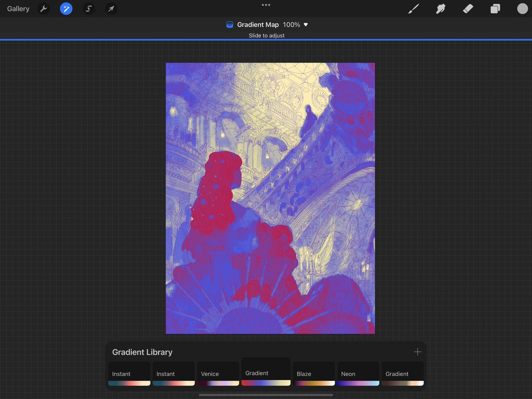Open the Actions menu with the wrench icon
Screen dimensions: 532x399
[43, 8]
